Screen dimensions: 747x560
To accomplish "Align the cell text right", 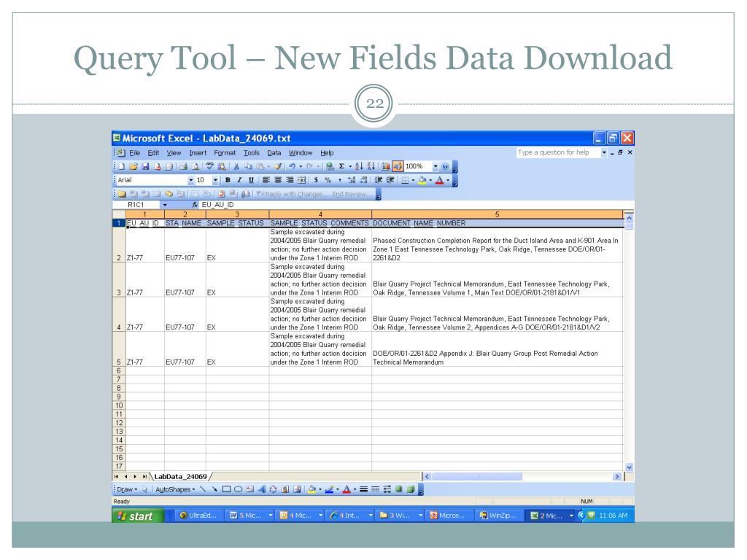I will pyautogui.click(x=290, y=180).
